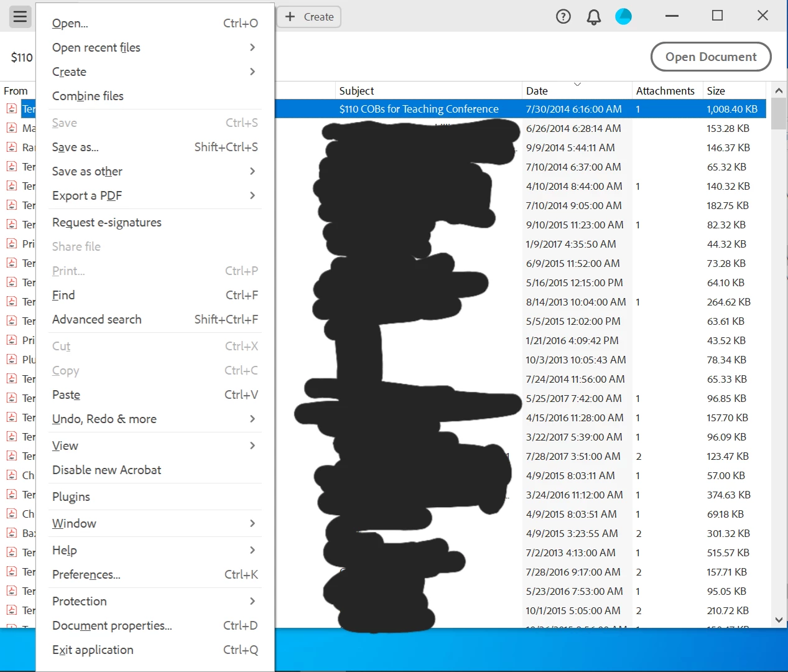Select the row dated 6/26/2014 6:28:14 AM
The height and width of the screenshot is (672, 788).
520,128
